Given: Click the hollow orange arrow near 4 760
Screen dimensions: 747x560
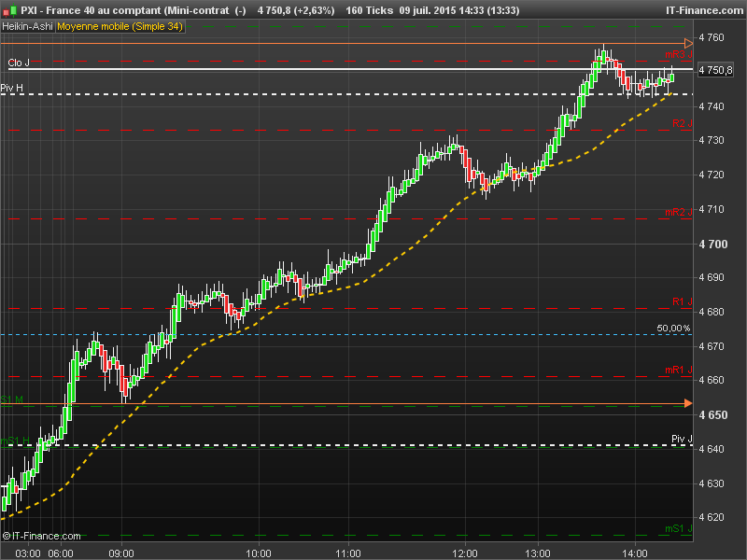Looking at the screenshot, I should 688,43.
